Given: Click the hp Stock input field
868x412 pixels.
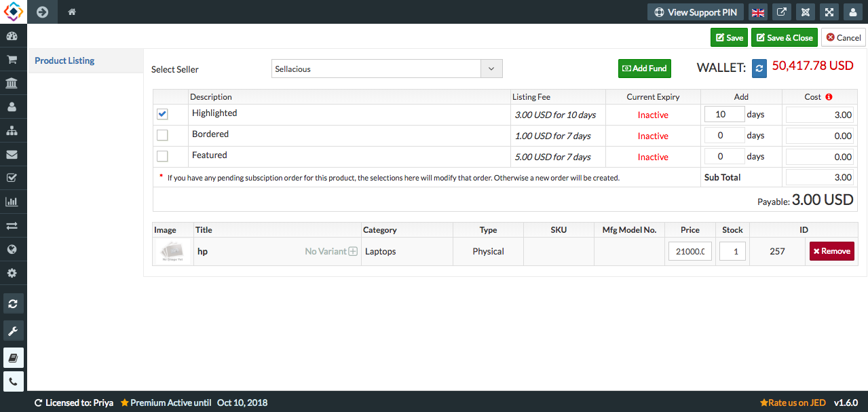Looking at the screenshot, I should click(x=732, y=251).
